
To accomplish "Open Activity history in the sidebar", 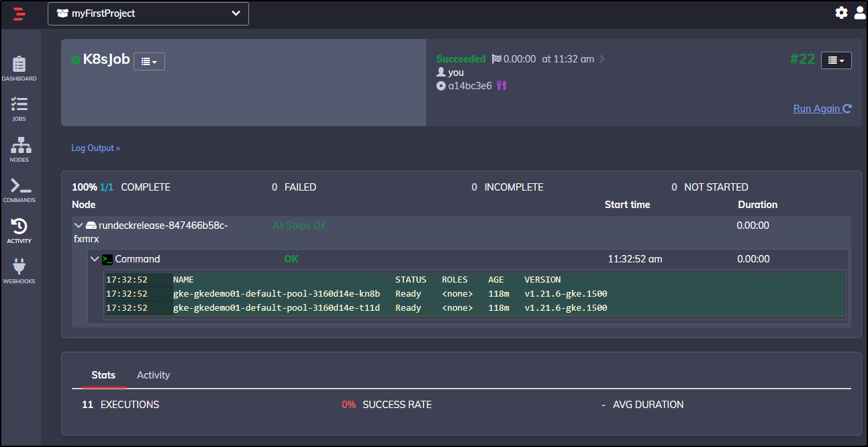I will (x=19, y=231).
